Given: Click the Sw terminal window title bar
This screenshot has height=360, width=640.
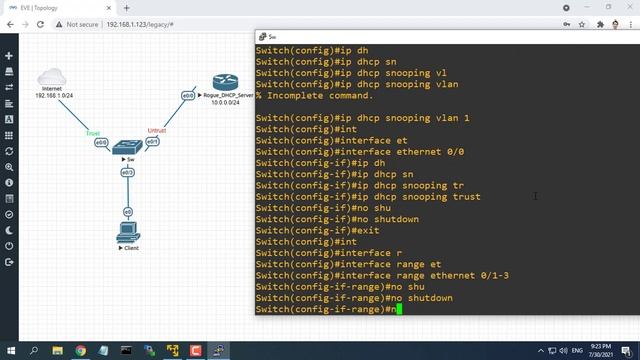Looking at the screenshot, I should pyautogui.click(x=447, y=37).
